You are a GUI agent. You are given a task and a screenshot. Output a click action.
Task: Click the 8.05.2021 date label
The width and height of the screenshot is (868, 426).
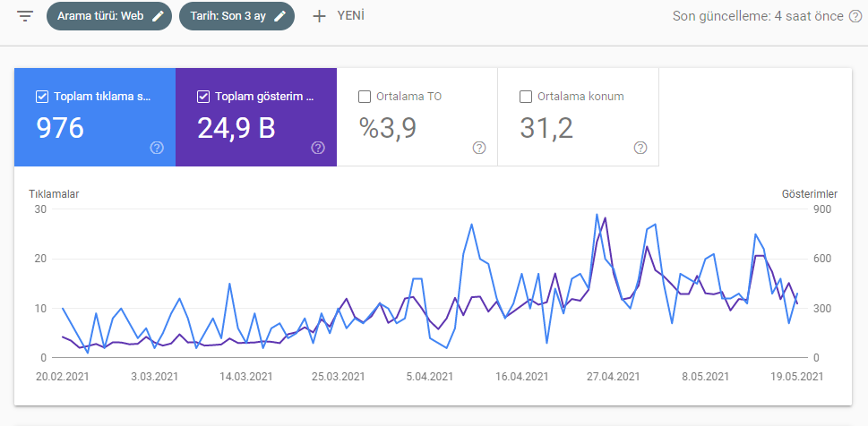pos(705,376)
